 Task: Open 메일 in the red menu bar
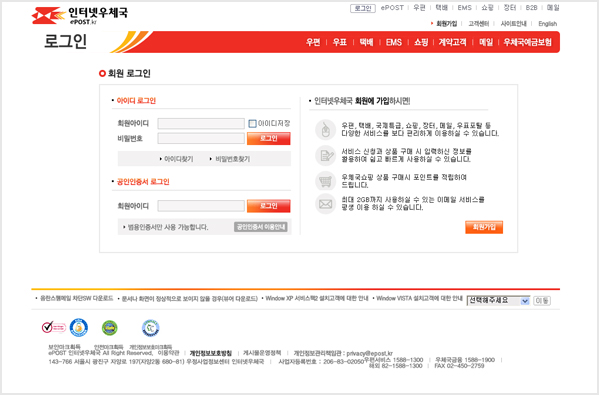(486, 42)
